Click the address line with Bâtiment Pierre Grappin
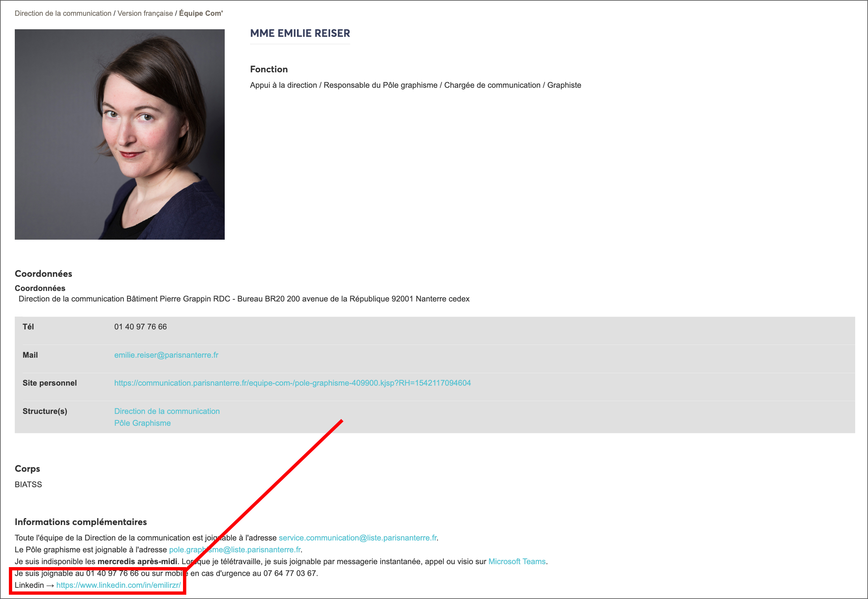The width and height of the screenshot is (868, 599). click(244, 299)
